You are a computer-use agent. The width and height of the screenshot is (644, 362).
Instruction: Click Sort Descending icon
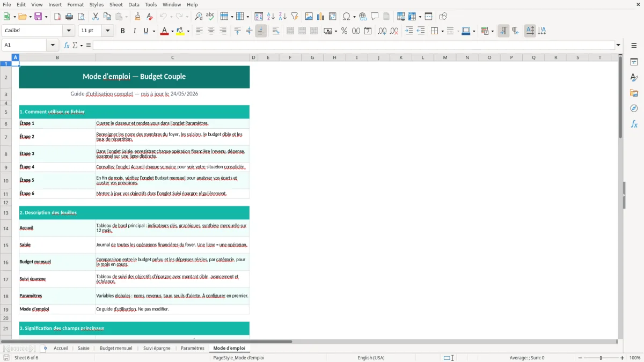pyautogui.click(x=282, y=17)
